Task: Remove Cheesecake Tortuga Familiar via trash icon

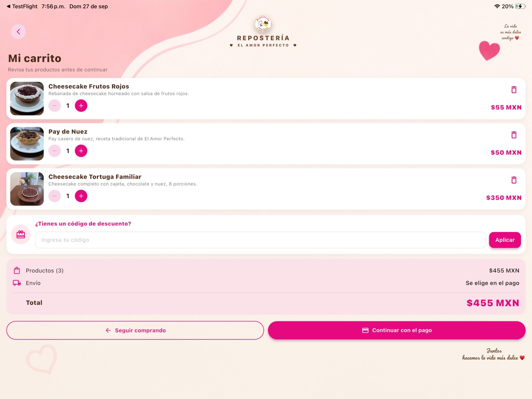Action: pos(514,180)
